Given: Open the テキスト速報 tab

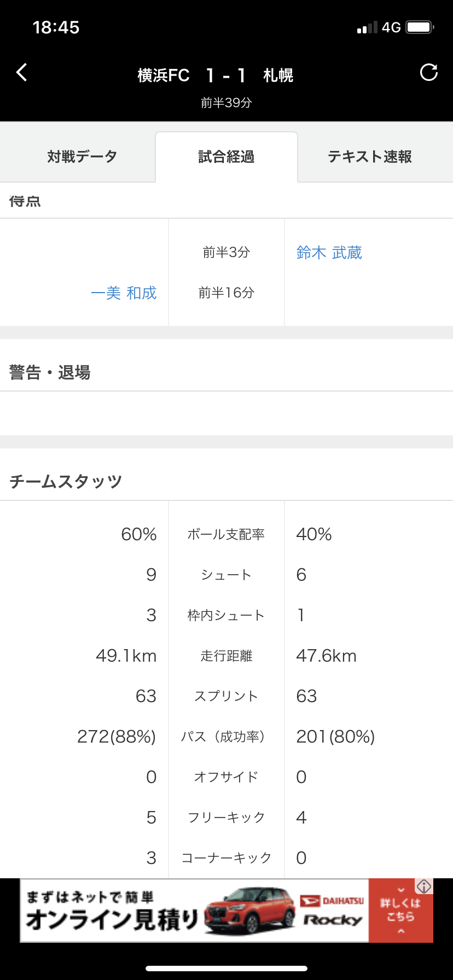Looking at the screenshot, I should coord(370,157).
